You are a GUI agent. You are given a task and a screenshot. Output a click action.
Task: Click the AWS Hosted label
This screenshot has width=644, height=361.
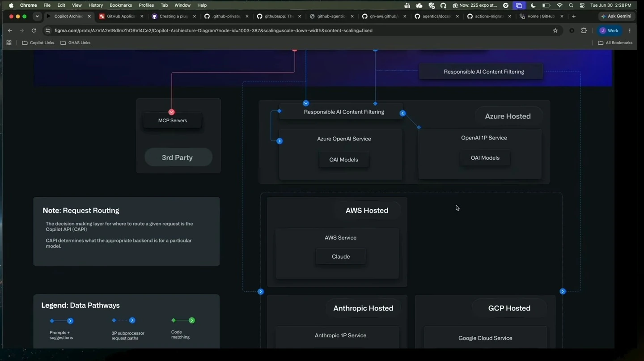pos(367,210)
